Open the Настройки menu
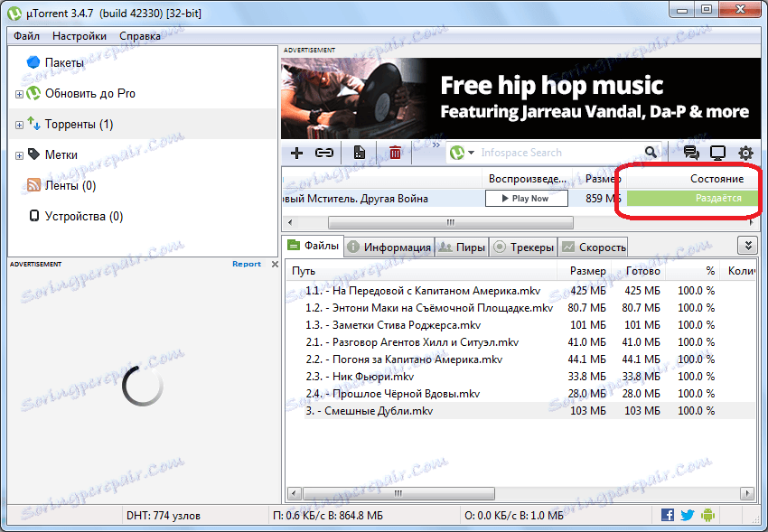768x532 pixels. 80,36
